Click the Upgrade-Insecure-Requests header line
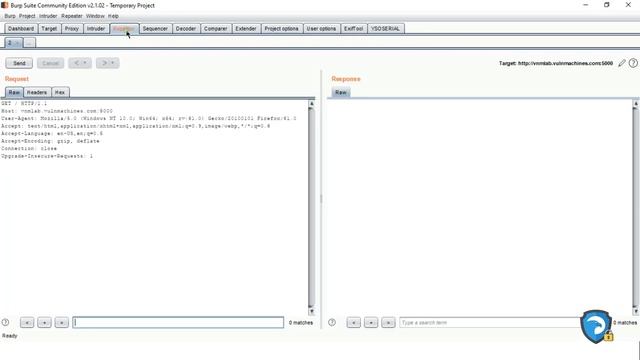 pos(47,156)
